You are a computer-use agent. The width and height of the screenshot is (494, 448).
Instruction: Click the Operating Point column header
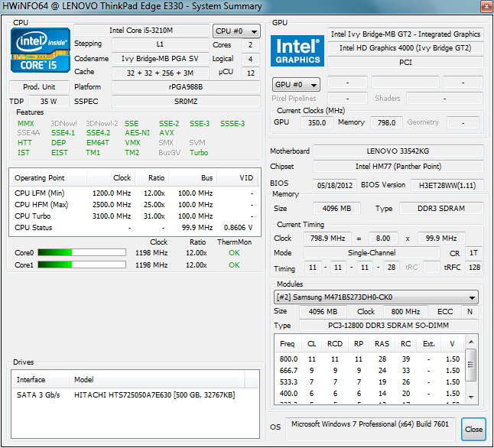(41, 178)
